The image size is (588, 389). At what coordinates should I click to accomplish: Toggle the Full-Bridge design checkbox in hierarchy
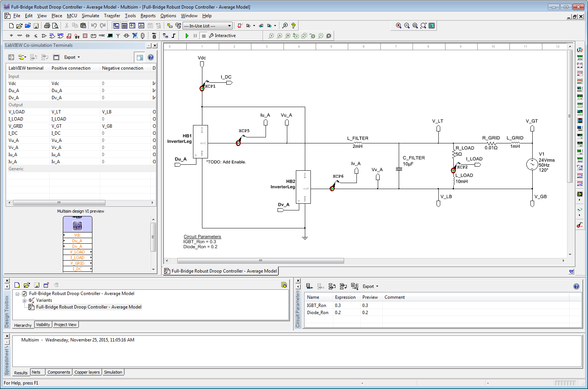coord(25,294)
